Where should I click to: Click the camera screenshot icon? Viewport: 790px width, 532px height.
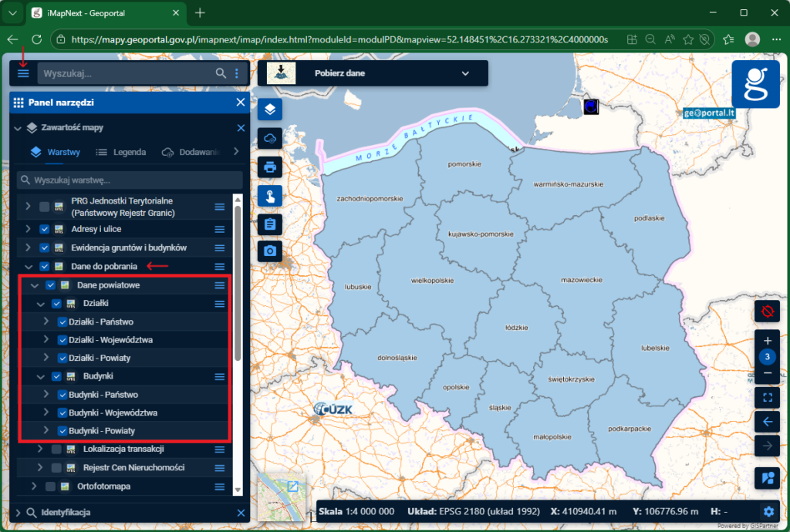[x=269, y=251]
